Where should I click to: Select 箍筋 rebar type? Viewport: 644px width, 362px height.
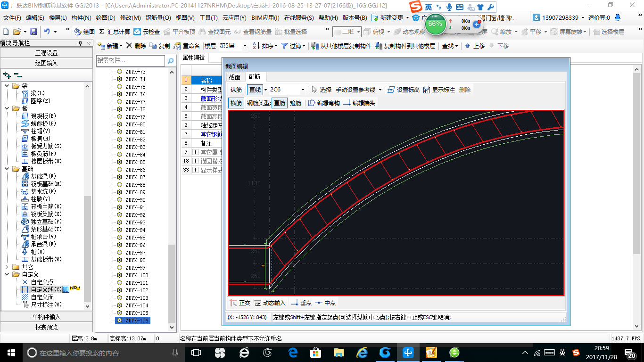click(x=296, y=103)
